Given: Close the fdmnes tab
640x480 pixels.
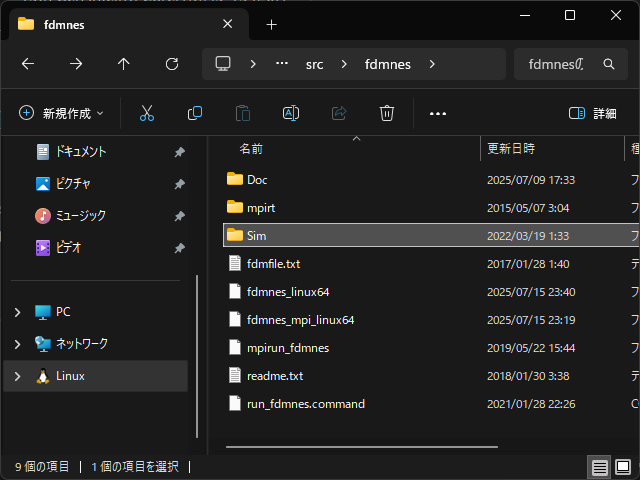Looking at the screenshot, I should point(227,24).
